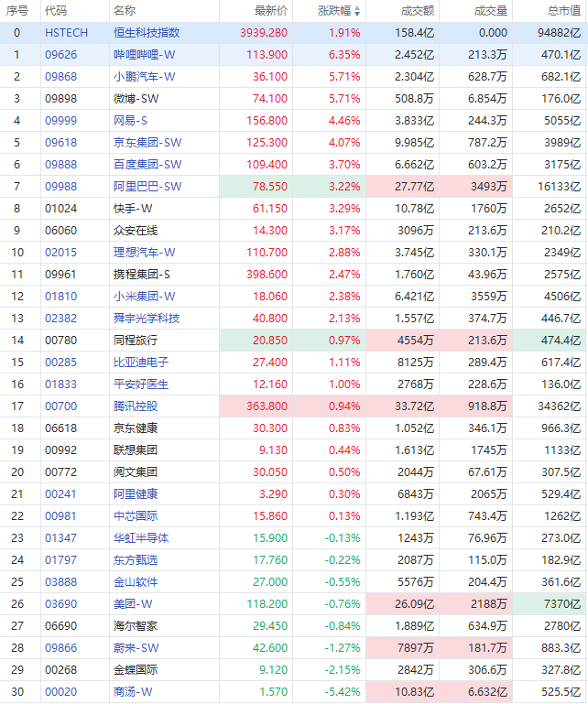Select the 同程旅行 row name

pos(136,341)
